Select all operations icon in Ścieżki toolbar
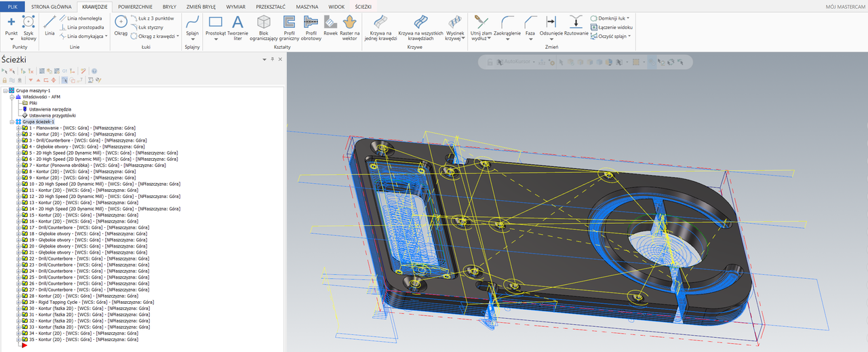The width and height of the screenshot is (868, 352). 5,71
